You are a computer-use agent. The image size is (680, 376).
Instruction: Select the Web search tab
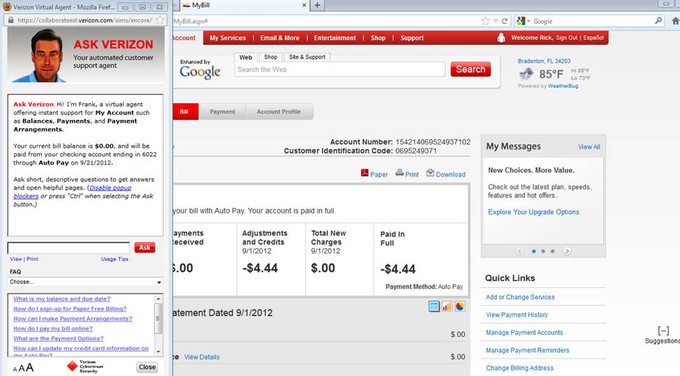click(245, 57)
